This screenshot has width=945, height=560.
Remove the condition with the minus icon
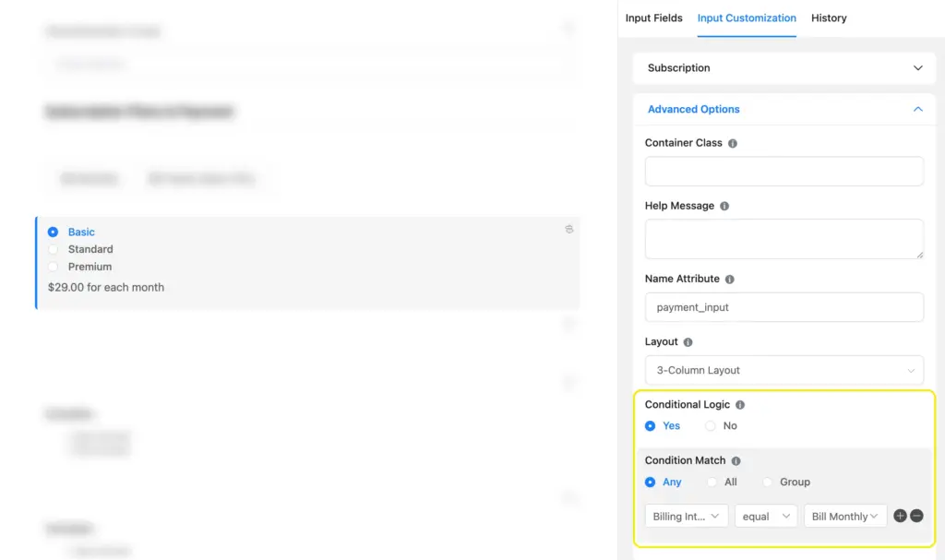[916, 517]
